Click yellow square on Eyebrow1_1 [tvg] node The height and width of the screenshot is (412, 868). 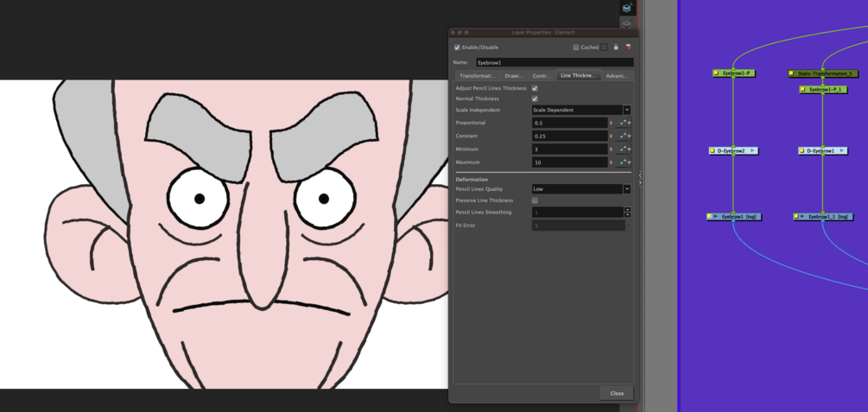pos(796,217)
